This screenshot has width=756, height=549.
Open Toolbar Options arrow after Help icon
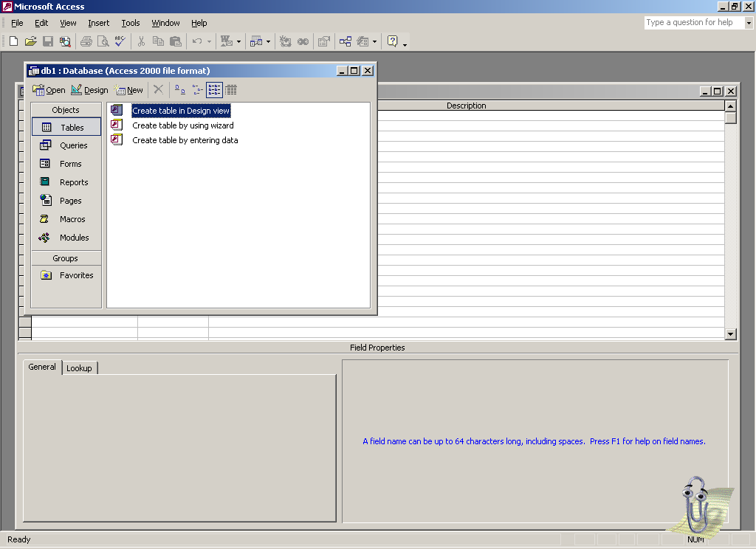click(x=405, y=44)
